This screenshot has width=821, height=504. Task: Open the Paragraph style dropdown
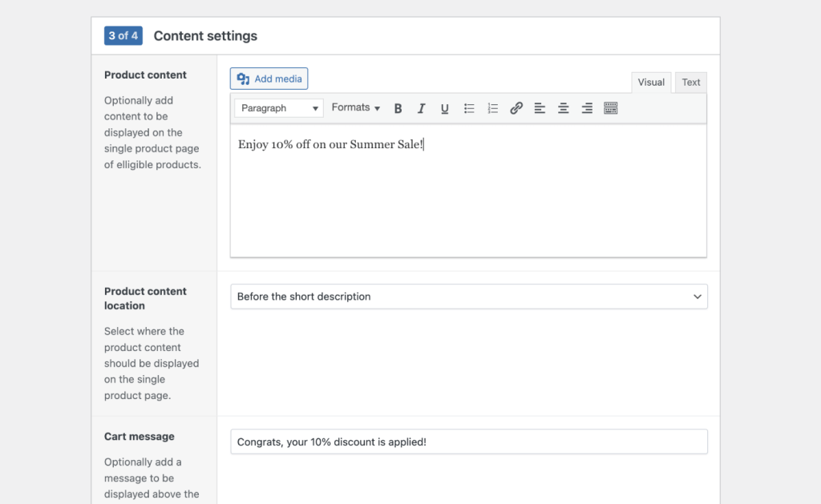point(278,107)
